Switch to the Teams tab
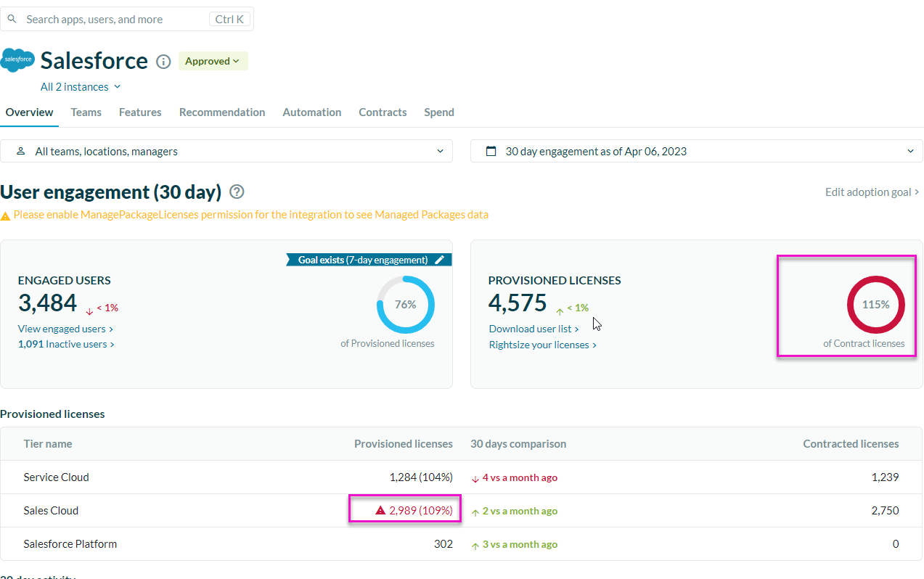This screenshot has width=924, height=579. tap(86, 112)
